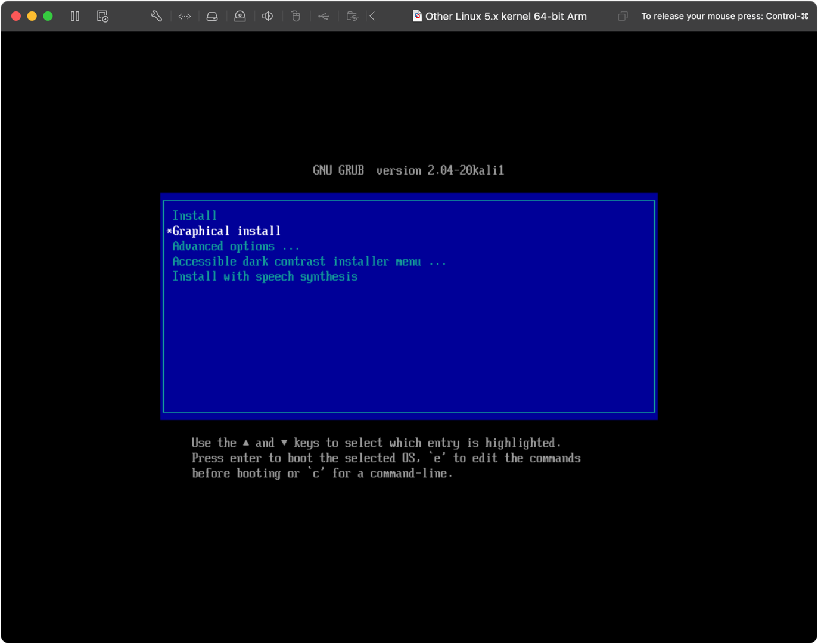Enter full screen with green button
Screen dimensions: 818x644
tap(48, 16)
